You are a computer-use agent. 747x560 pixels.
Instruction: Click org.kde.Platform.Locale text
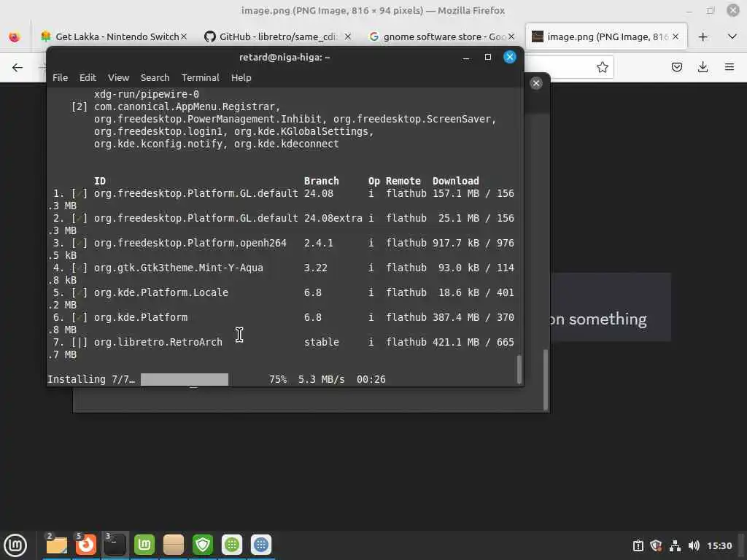pos(161,293)
